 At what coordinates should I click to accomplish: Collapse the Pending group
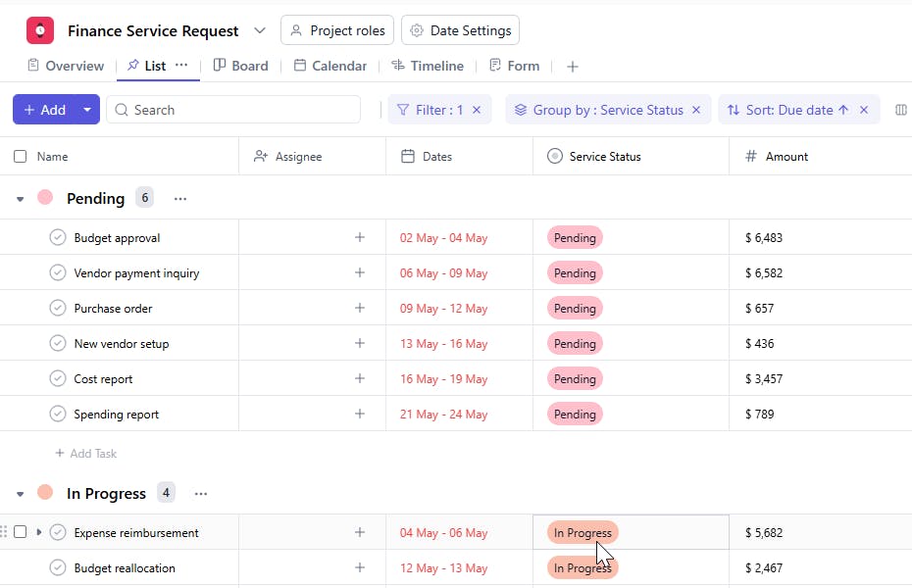(x=20, y=199)
